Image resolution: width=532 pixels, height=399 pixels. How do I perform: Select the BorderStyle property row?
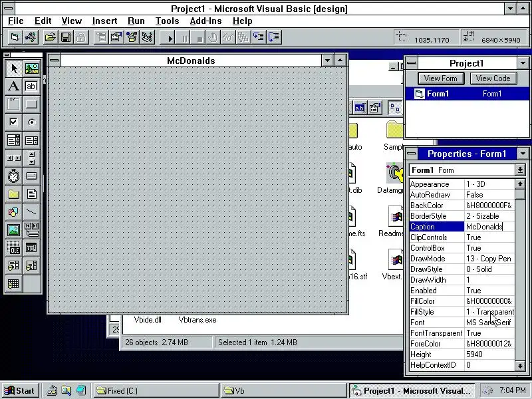point(462,216)
